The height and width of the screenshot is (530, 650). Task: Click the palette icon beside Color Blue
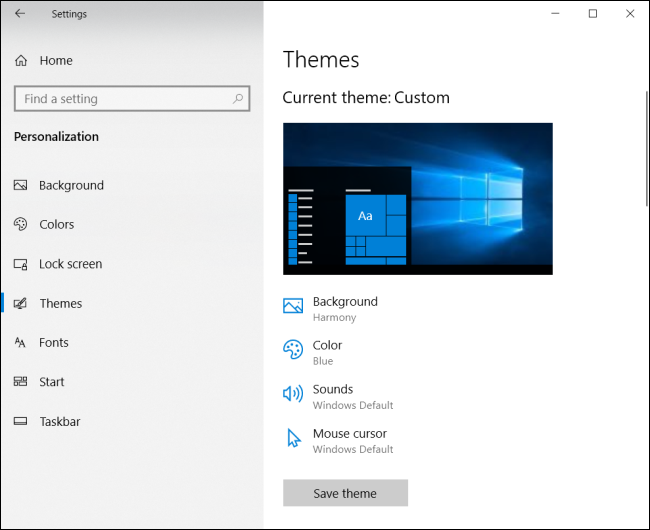pyautogui.click(x=293, y=350)
